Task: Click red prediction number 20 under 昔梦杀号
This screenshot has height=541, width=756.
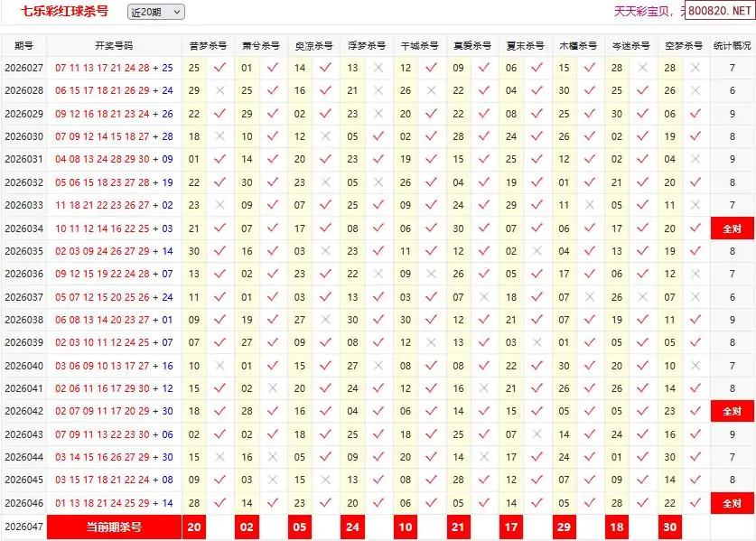Action: pos(194,527)
